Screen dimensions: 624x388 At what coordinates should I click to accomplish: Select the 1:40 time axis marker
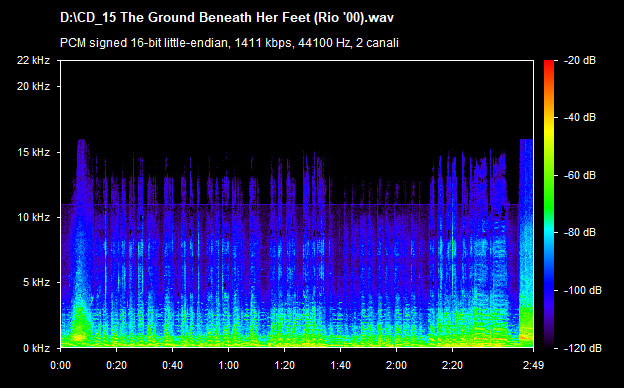coord(341,365)
